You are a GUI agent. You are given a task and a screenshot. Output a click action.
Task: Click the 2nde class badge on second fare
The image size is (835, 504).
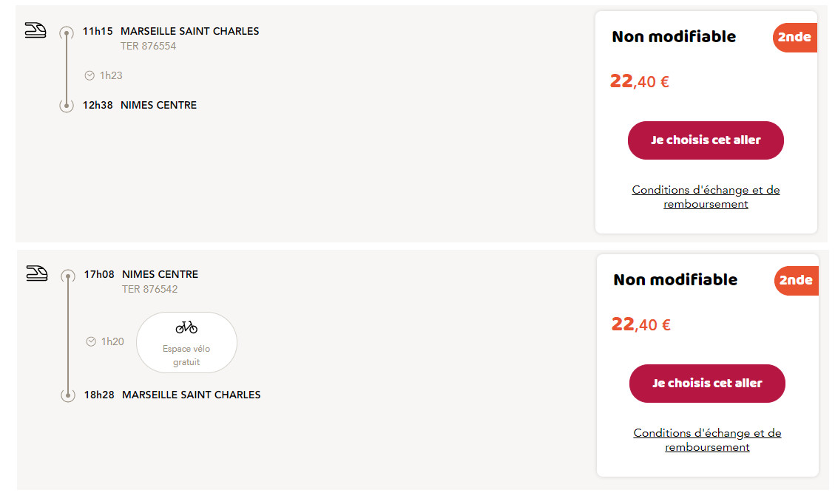pyautogui.click(x=796, y=281)
